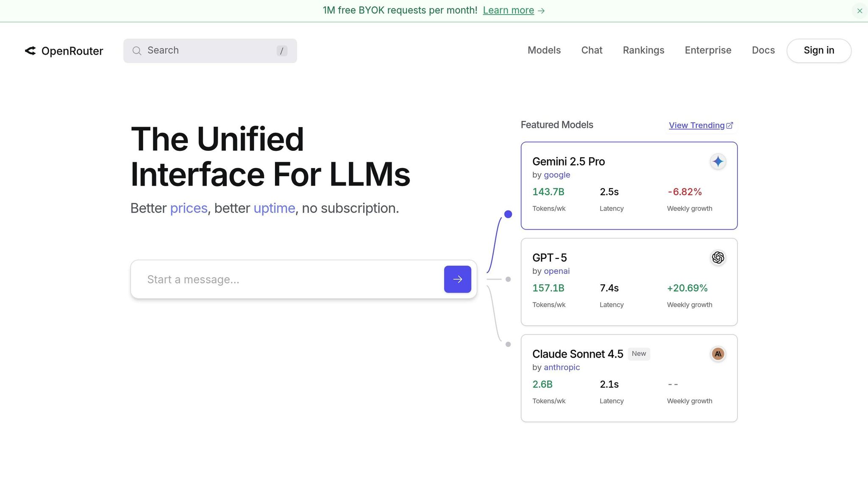Navigate to Enterprise page
The image size is (868, 488).
coord(708,50)
